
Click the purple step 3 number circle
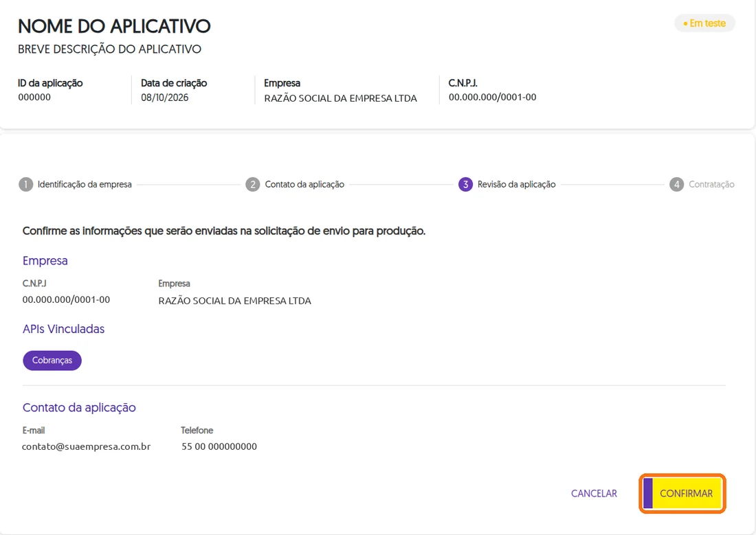[465, 184]
